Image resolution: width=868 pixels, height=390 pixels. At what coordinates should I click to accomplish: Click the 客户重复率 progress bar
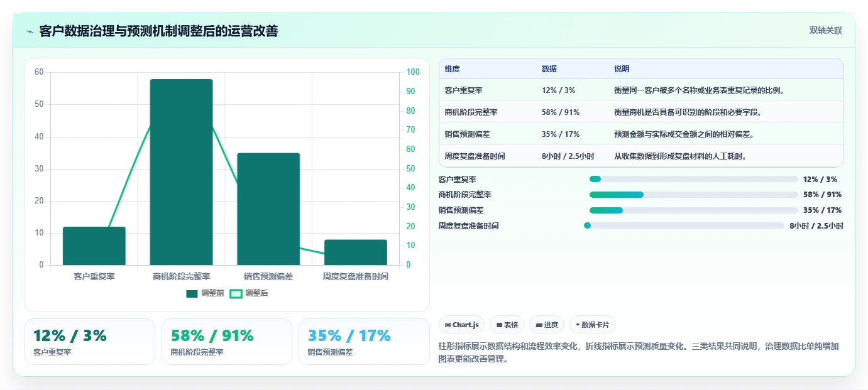[x=693, y=179]
